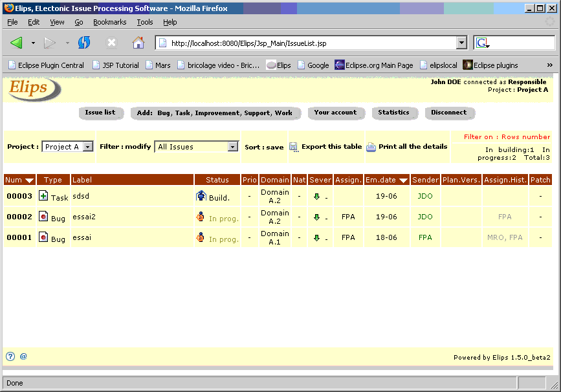Click the Disconnect button
This screenshot has width=561, height=392.
tap(448, 113)
